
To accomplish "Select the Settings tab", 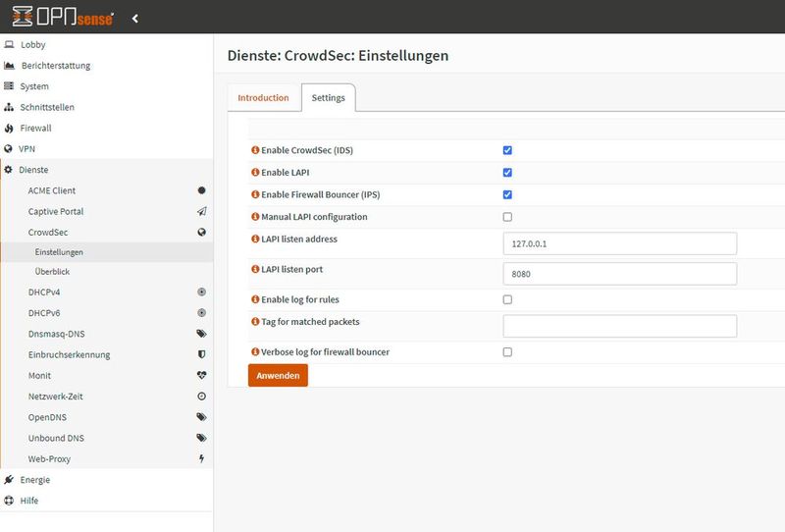I will [329, 98].
